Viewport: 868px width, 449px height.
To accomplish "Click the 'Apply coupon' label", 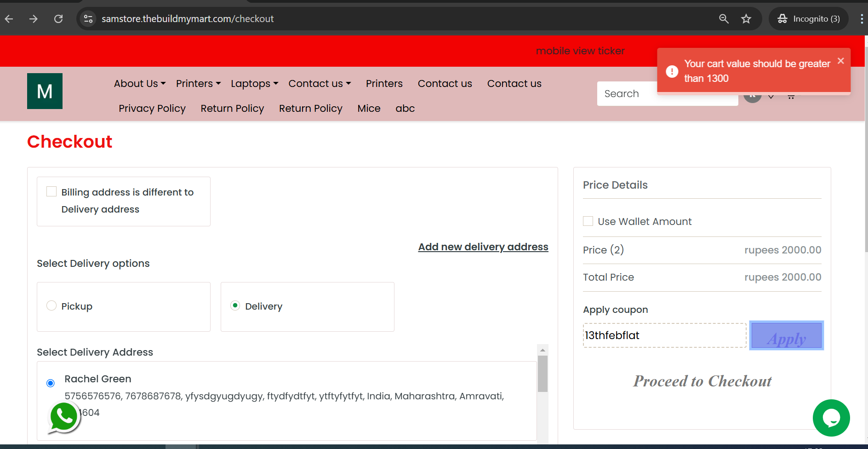I will coord(615,310).
